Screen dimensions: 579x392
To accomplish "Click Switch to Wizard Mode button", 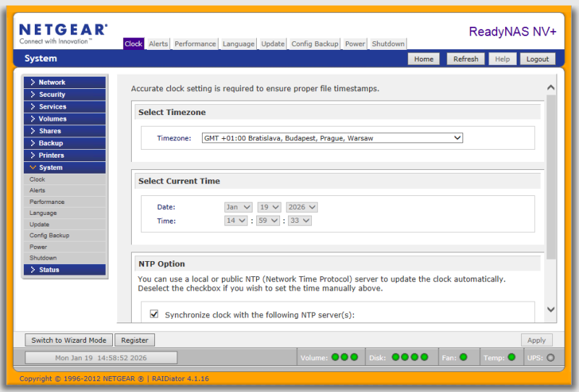I will [x=69, y=340].
